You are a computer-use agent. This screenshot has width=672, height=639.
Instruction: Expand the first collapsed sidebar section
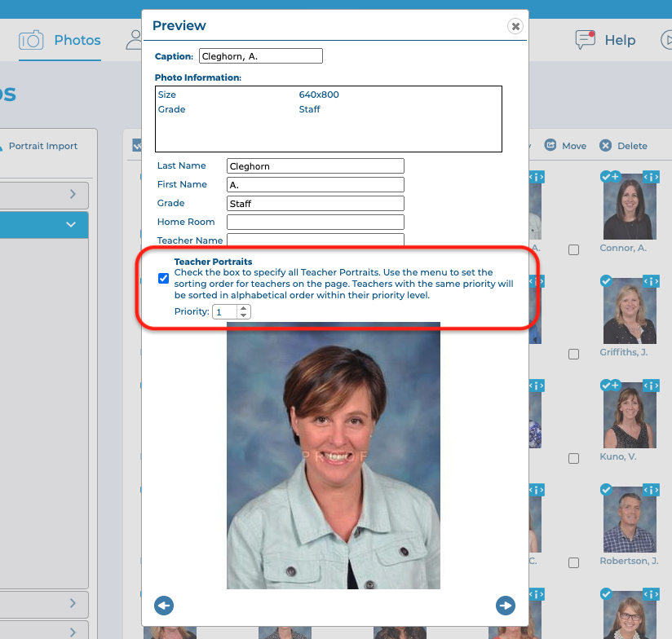72,194
